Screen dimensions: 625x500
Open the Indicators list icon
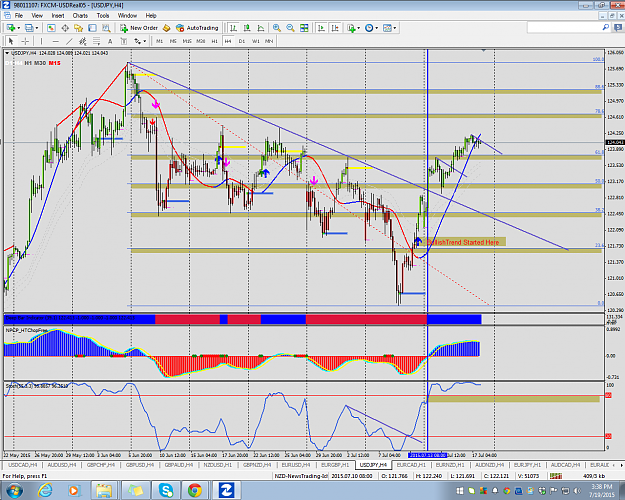click(x=351, y=28)
